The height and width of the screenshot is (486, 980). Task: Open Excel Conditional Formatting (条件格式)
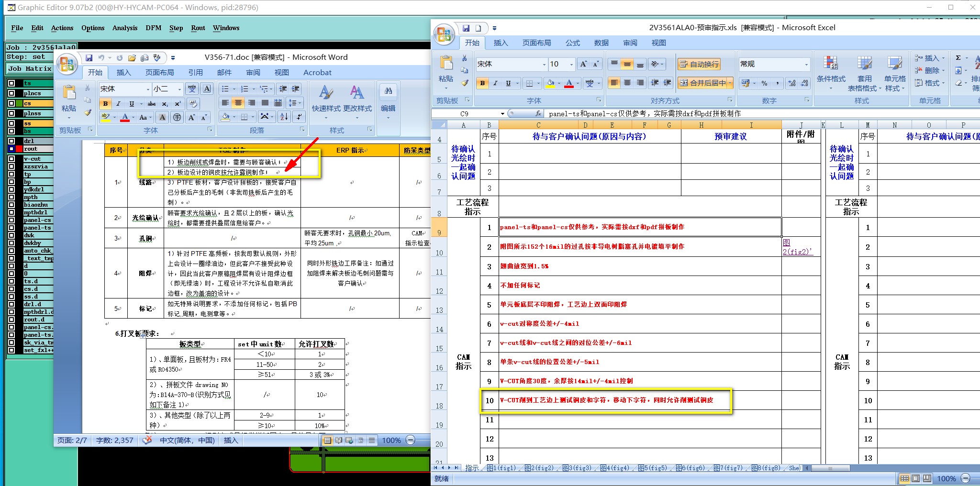pyautogui.click(x=831, y=73)
